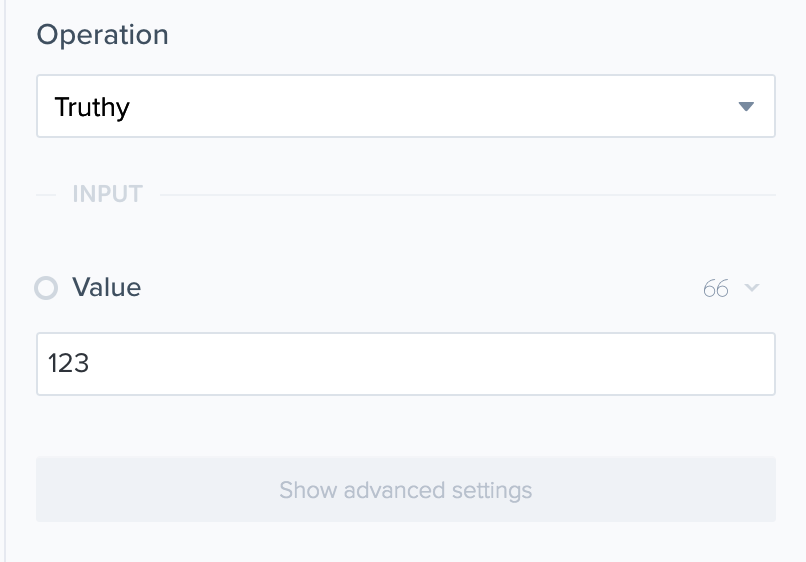Click the blank middle of Operation field
Image resolution: width=806 pixels, height=562 pixels.
(x=420, y=106)
